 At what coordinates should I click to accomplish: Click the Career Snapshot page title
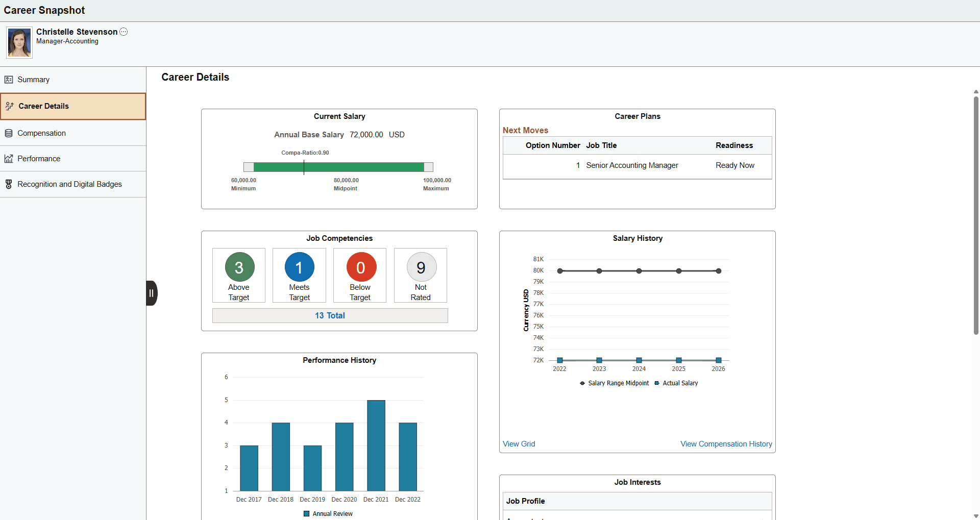click(44, 10)
